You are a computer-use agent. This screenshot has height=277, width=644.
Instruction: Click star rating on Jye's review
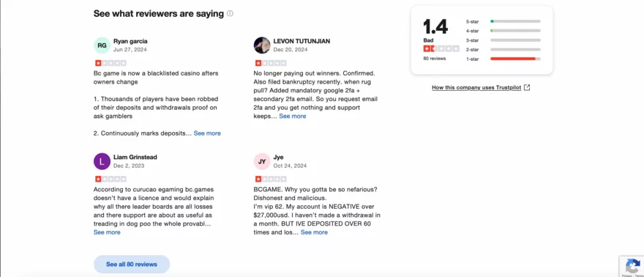coord(271,180)
